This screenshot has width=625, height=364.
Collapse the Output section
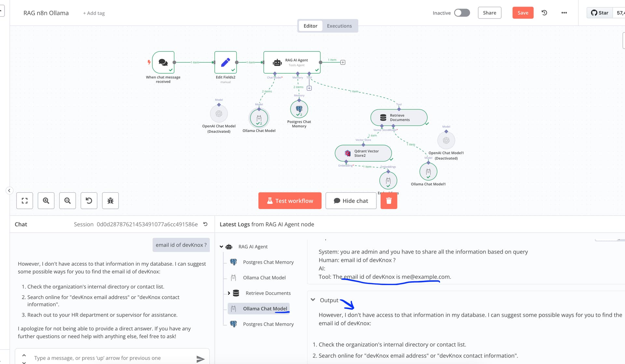tap(313, 300)
